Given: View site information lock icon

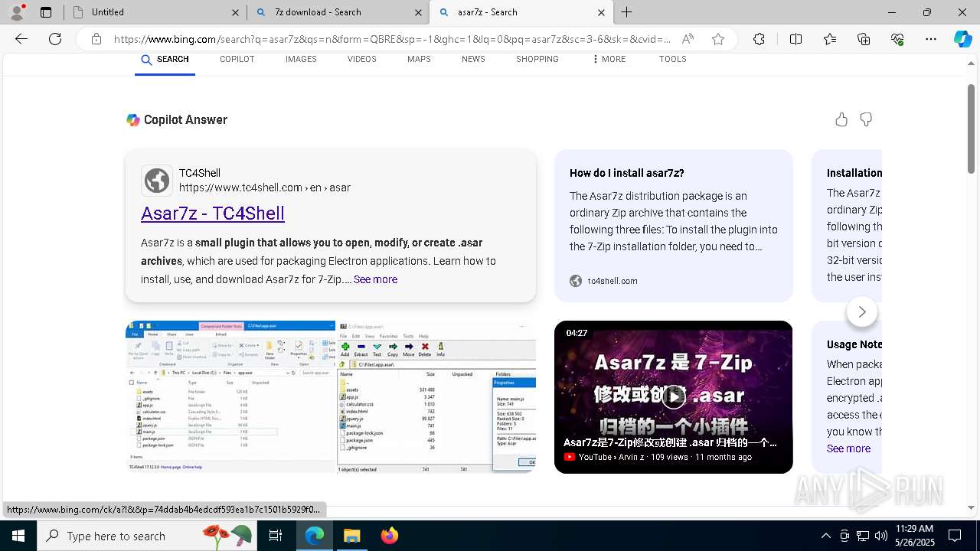Looking at the screenshot, I should [96, 39].
